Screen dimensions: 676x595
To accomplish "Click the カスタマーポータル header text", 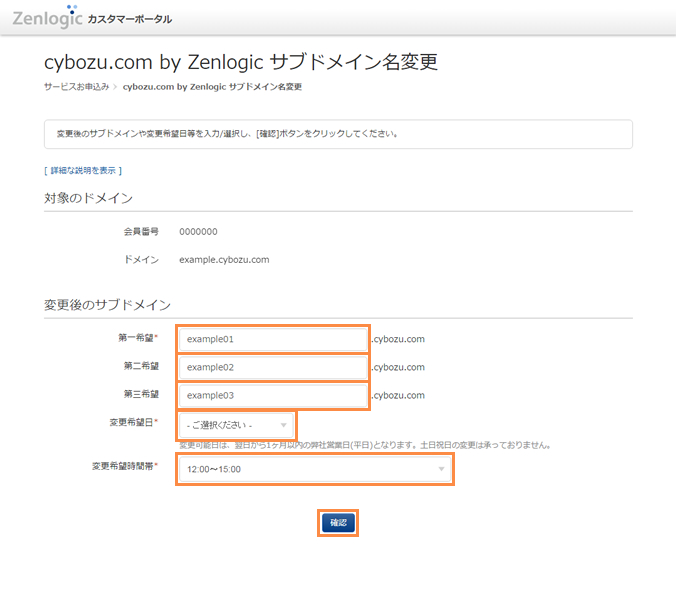I will click(x=129, y=19).
